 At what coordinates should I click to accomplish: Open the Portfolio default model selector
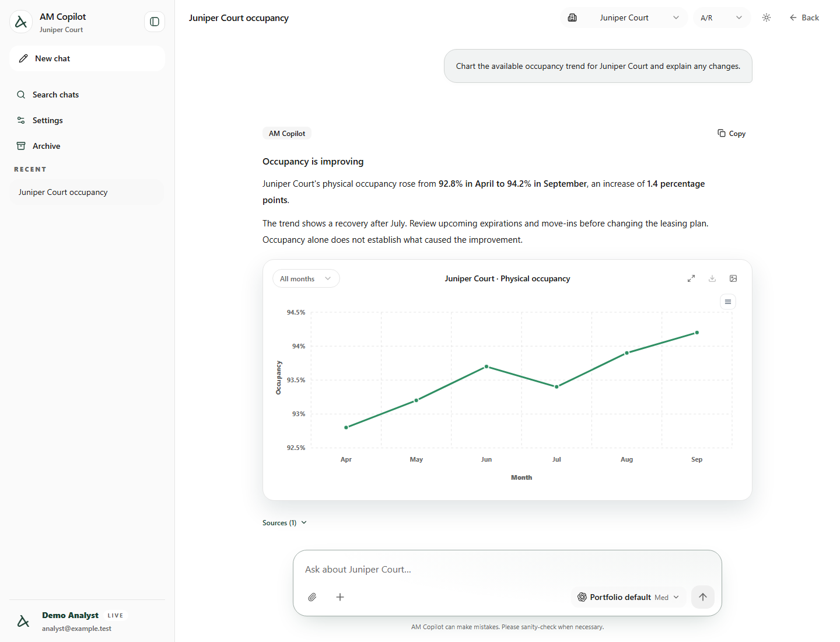click(628, 597)
